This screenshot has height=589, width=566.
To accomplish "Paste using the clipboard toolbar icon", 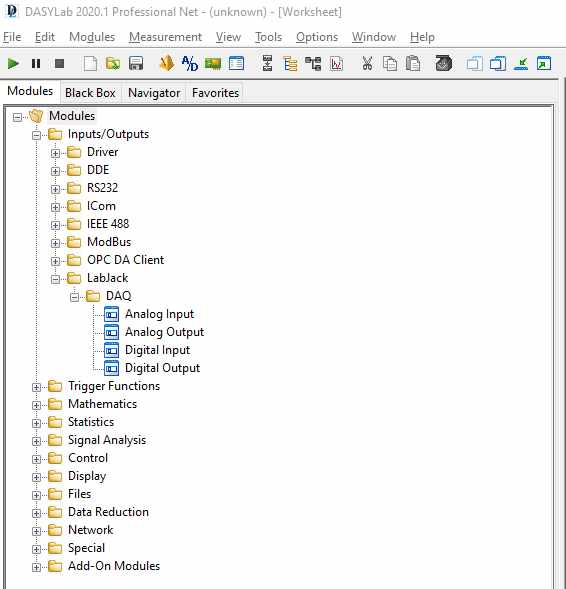I will [413, 63].
